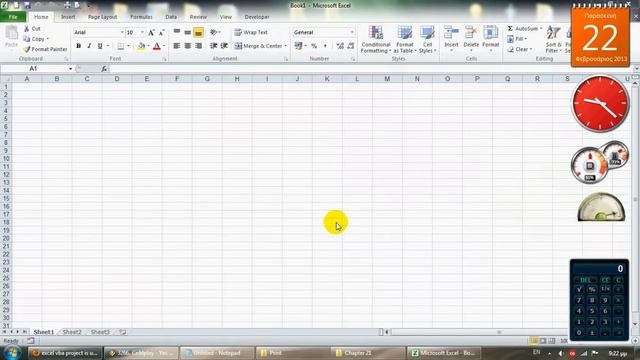Apply percent style
This screenshot has width=640, height=360.
[x=314, y=46]
